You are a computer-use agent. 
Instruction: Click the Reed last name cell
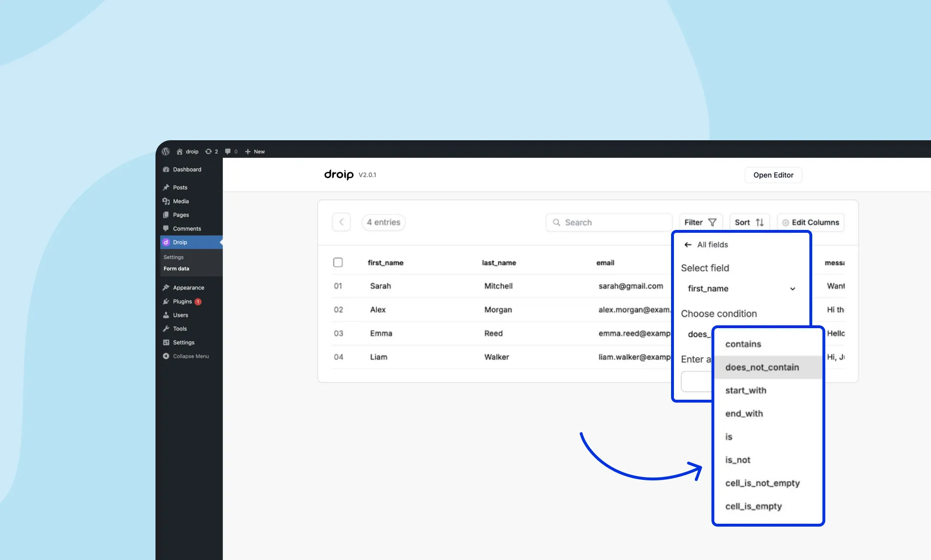tap(494, 333)
